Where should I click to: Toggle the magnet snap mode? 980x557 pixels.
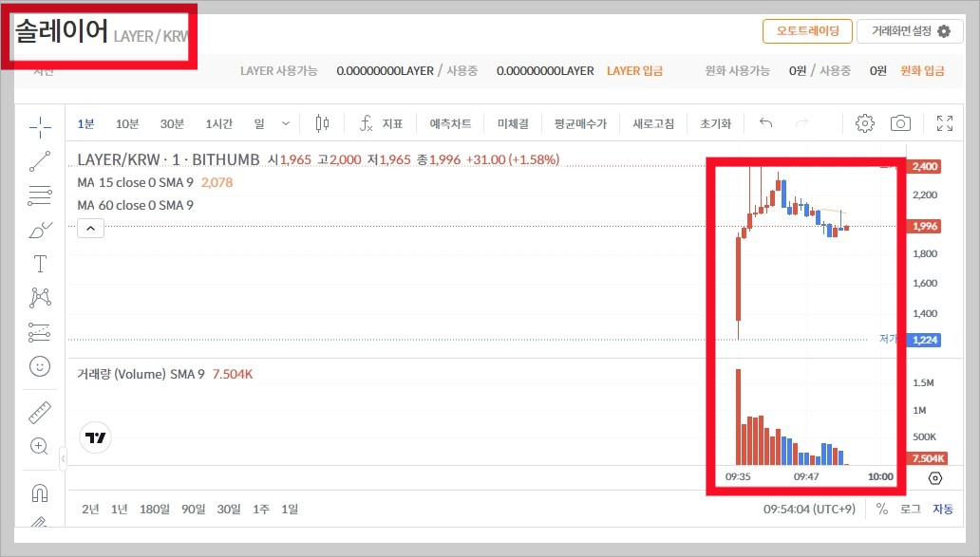coord(39,492)
